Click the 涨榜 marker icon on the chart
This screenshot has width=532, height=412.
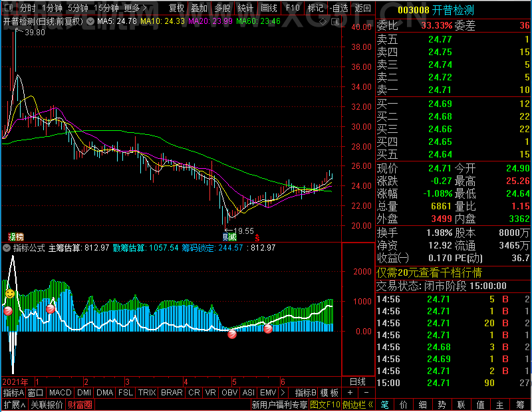point(16,237)
